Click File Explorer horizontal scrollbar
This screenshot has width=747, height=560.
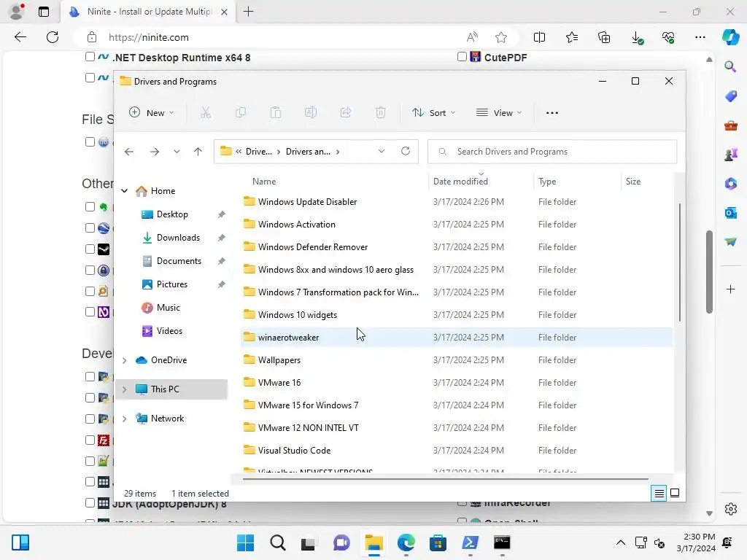pyautogui.click(x=446, y=479)
